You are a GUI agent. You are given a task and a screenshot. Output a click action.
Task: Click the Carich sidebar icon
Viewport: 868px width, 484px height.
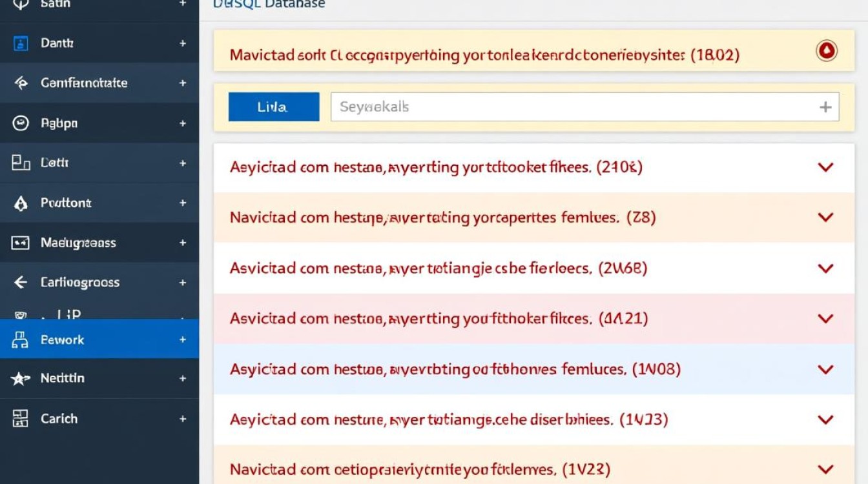coord(21,419)
